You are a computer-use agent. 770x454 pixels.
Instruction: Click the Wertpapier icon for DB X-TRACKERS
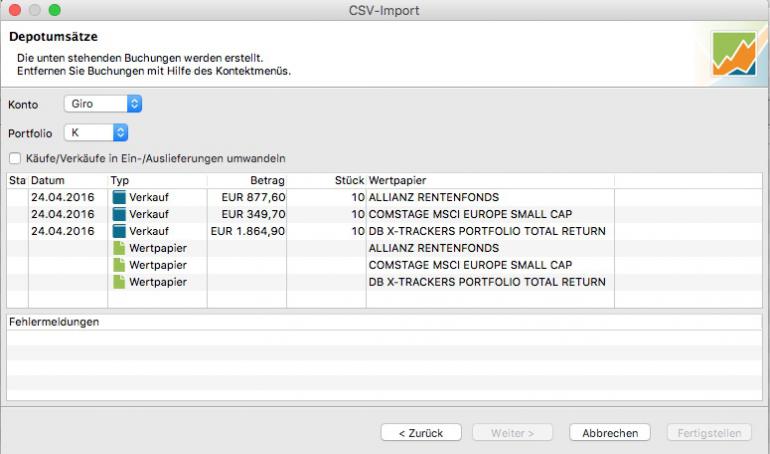119,282
